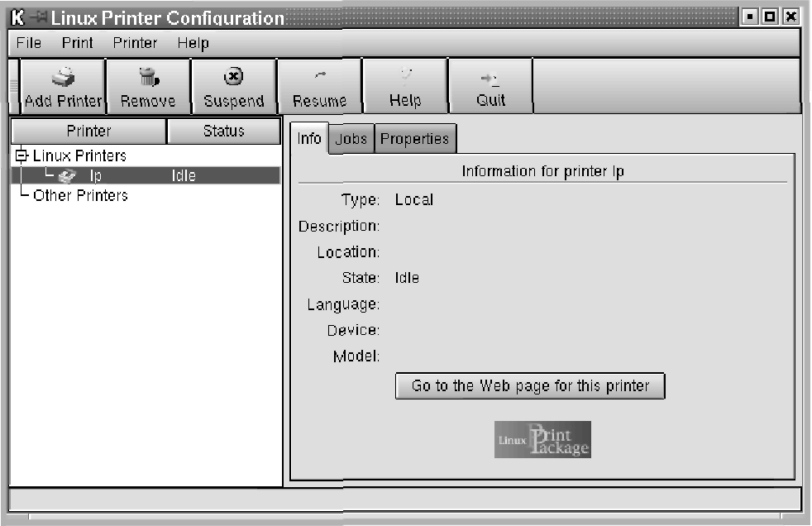Click the Add Printer toolbar icon
The height and width of the screenshot is (526, 812).
(63, 78)
